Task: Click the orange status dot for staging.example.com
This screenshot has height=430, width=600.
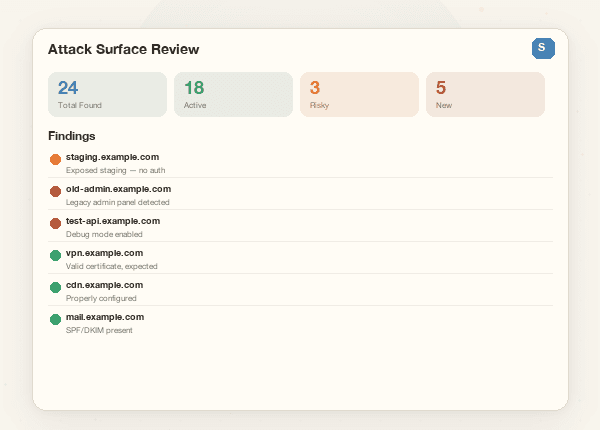Action: click(x=55, y=159)
